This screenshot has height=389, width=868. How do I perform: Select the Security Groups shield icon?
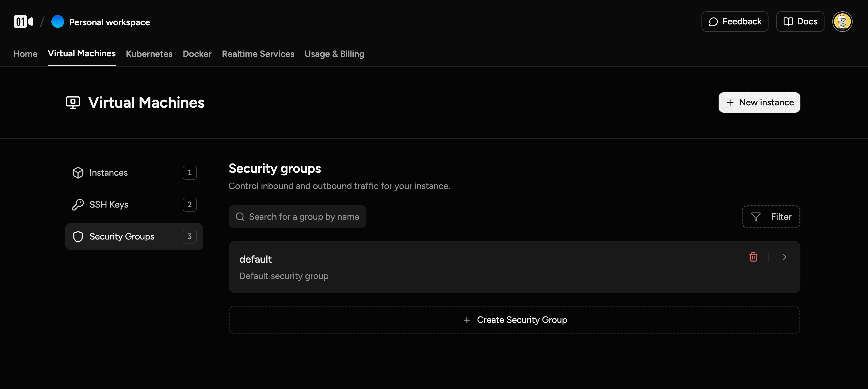78,236
